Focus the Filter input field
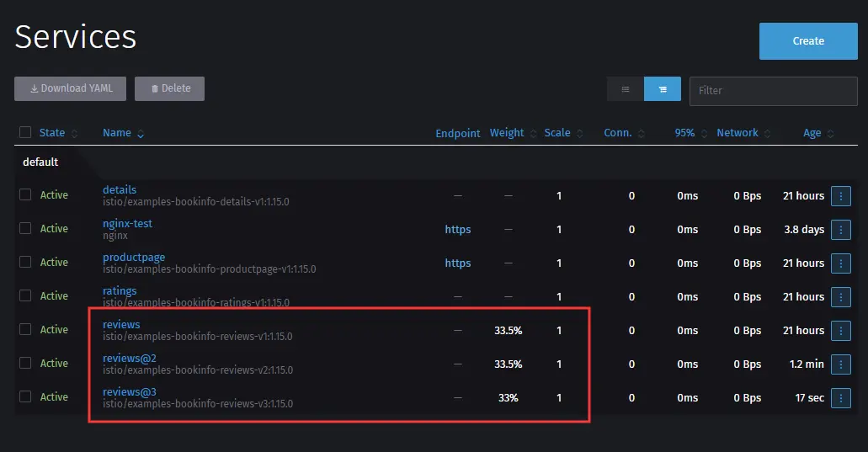 tap(774, 91)
